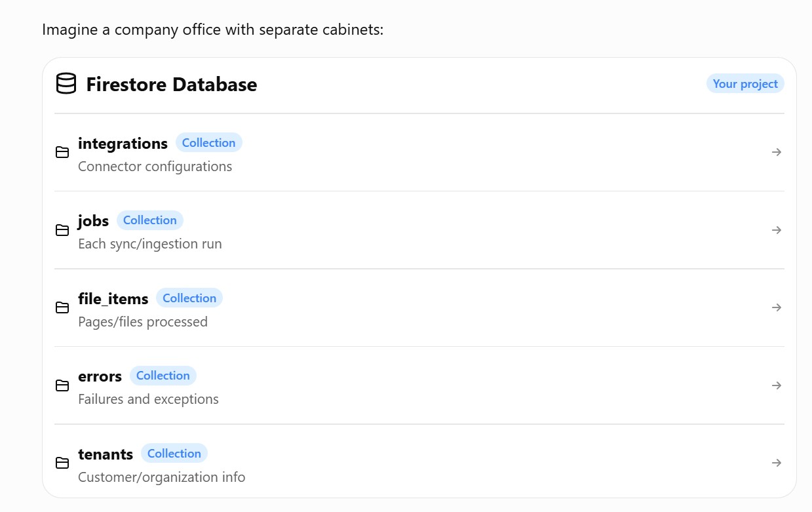Image resolution: width=812 pixels, height=512 pixels.
Task: Open file_items with its right arrow
Action: coord(777,307)
